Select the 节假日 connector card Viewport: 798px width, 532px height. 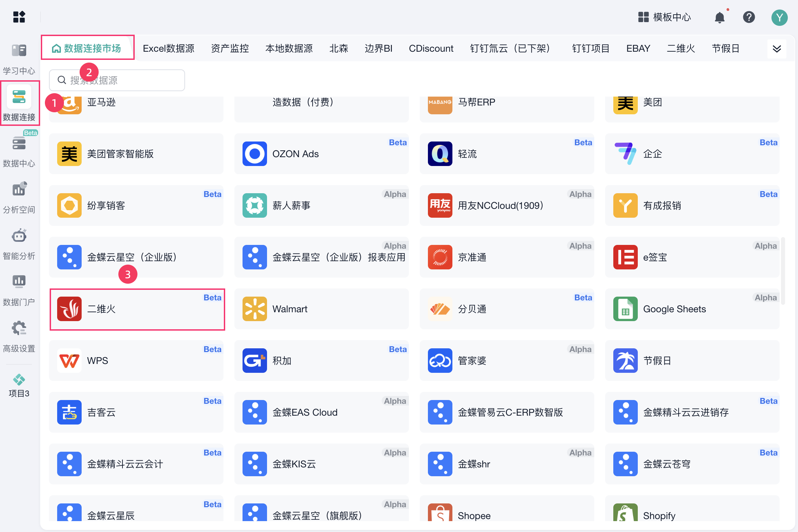click(x=692, y=361)
